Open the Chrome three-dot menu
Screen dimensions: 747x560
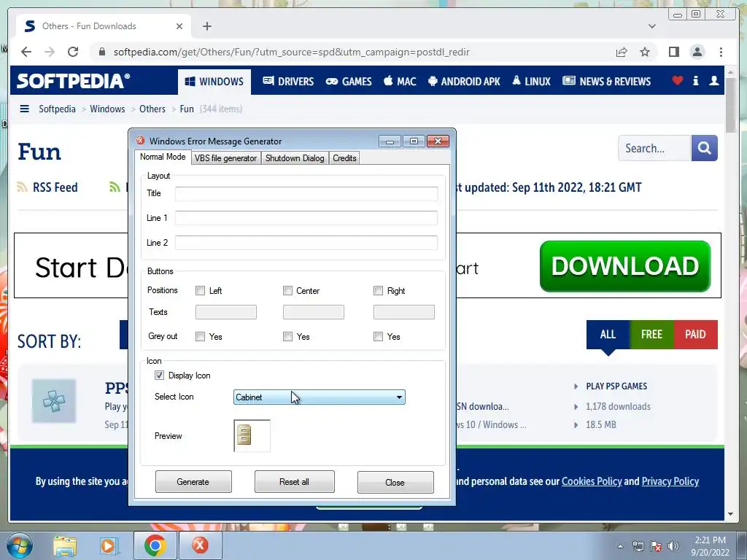(x=721, y=52)
